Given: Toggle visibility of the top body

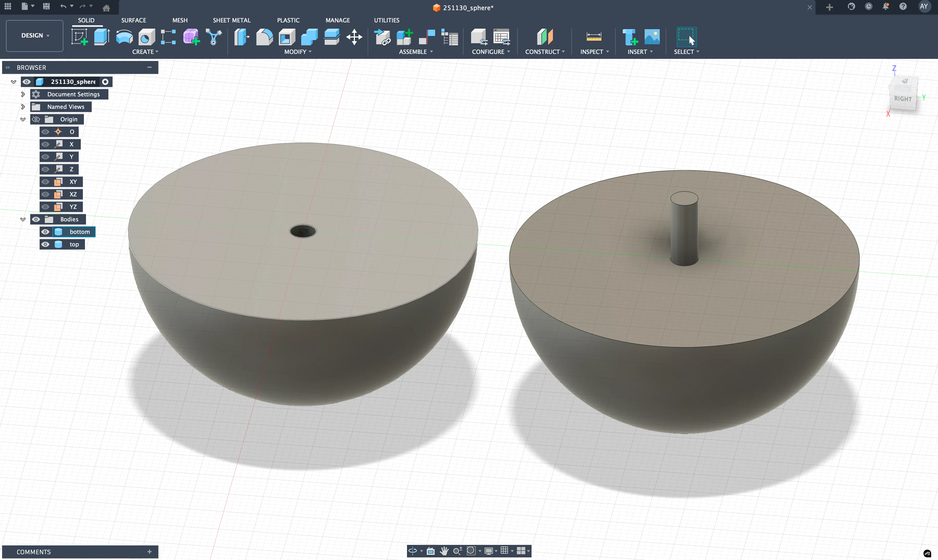Looking at the screenshot, I should click(45, 244).
